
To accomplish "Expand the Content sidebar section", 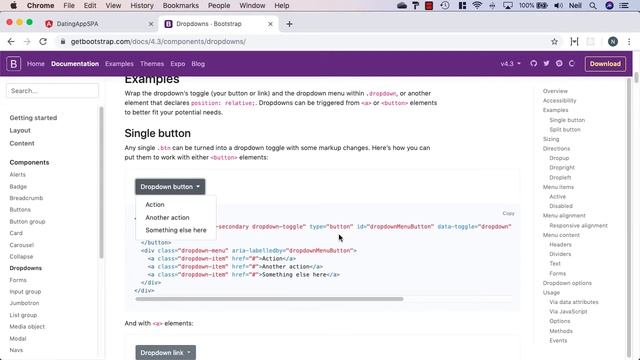I will 22,143.
